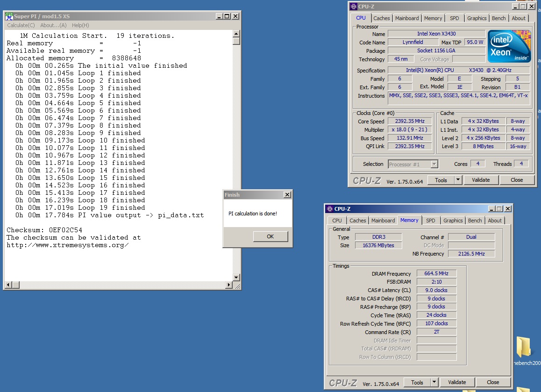Screen dimensions: 541x392
Task: Click OK in the Finish dialog
Action: tap(270, 236)
